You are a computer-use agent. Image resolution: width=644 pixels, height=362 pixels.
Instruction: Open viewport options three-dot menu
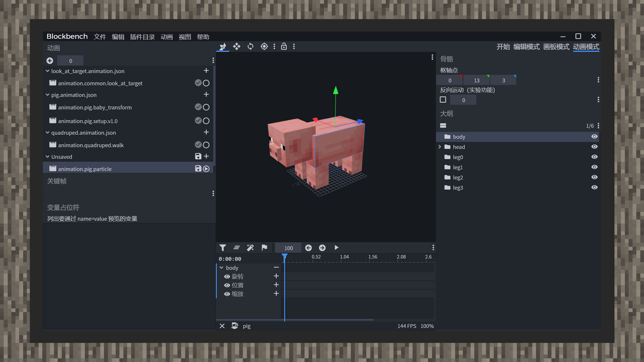[432, 57]
